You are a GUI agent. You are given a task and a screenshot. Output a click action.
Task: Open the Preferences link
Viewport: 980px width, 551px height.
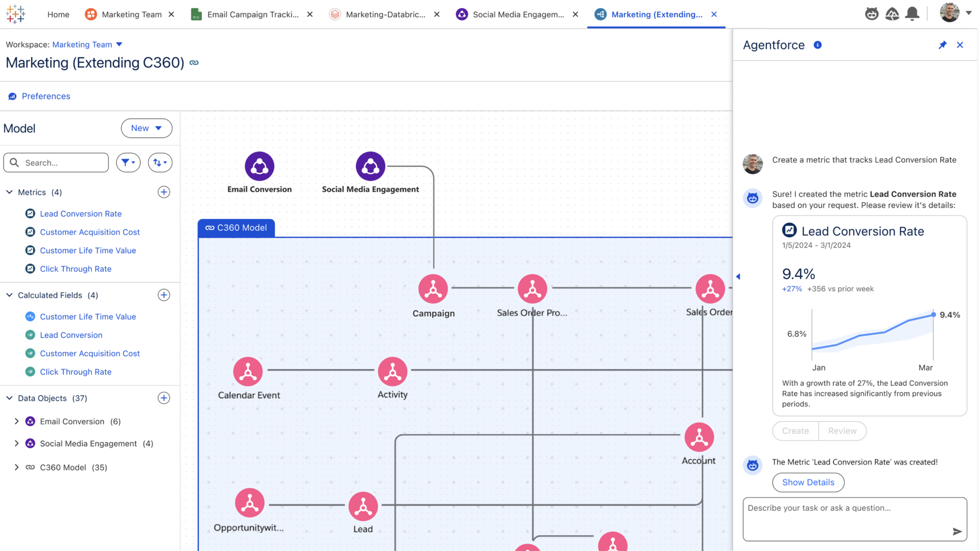coord(46,96)
